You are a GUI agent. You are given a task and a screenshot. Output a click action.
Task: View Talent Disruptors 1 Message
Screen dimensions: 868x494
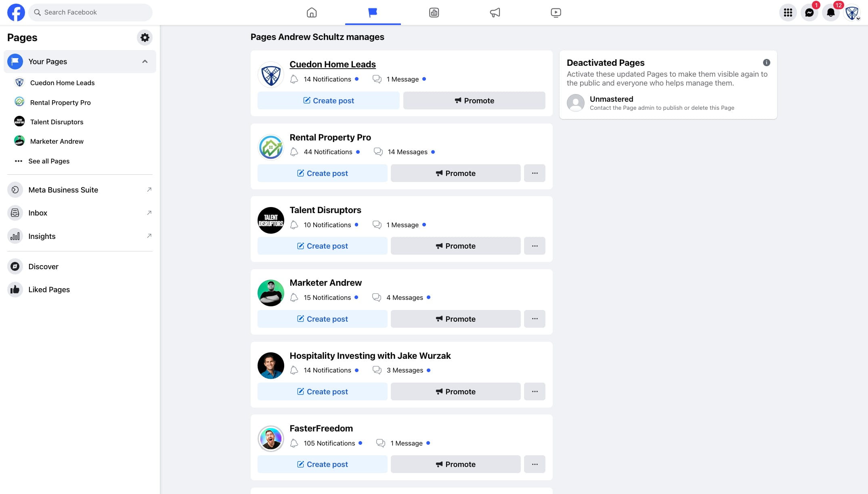tap(399, 225)
